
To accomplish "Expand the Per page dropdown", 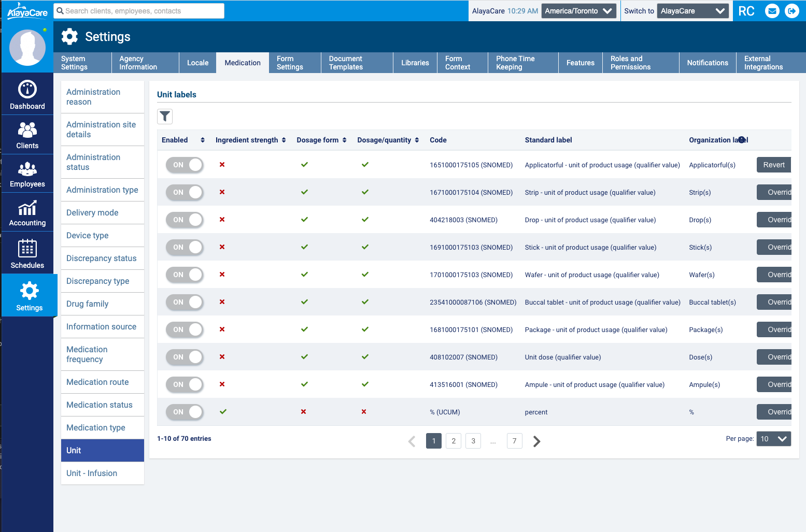I will click(x=773, y=439).
